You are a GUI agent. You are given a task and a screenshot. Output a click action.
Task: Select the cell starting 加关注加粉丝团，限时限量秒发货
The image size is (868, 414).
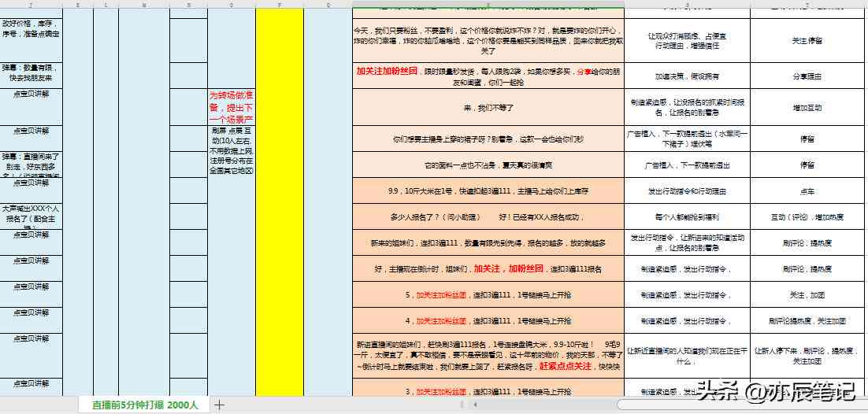click(488, 76)
